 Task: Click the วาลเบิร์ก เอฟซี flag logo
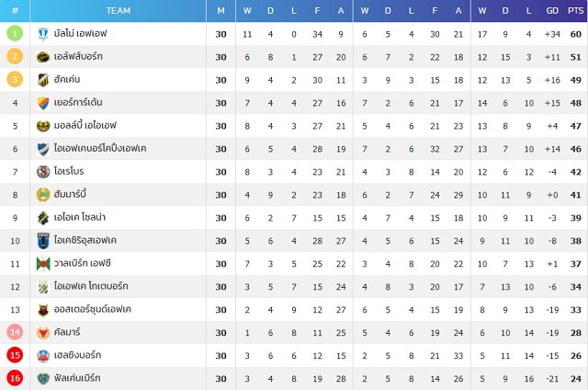click(43, 264)
